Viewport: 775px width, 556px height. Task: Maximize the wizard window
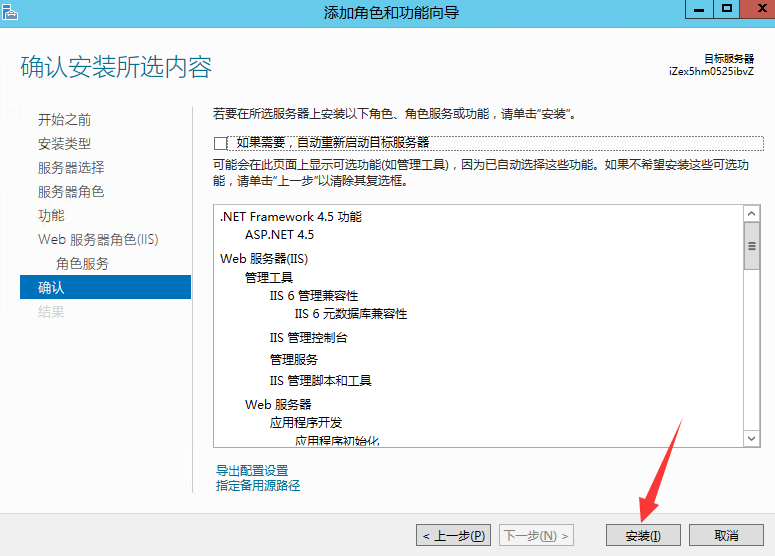point(726,9)
